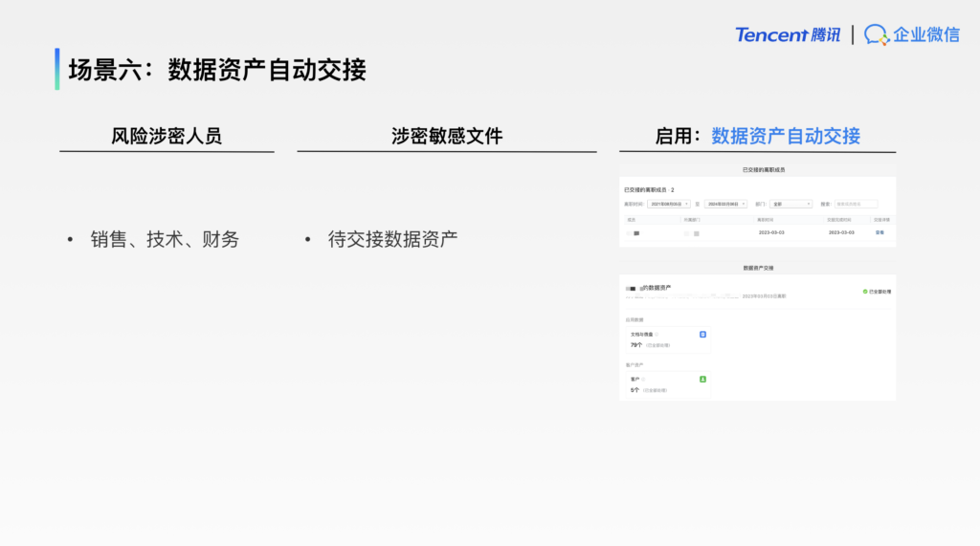Click the 离职时间 column header
The image size is (980, 546).
765,220
